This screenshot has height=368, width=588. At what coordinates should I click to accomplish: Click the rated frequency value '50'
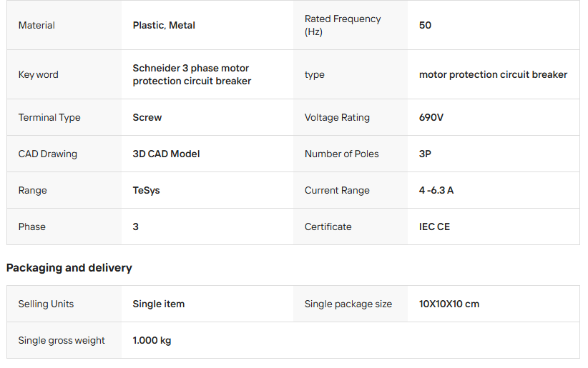coord(425,25)
